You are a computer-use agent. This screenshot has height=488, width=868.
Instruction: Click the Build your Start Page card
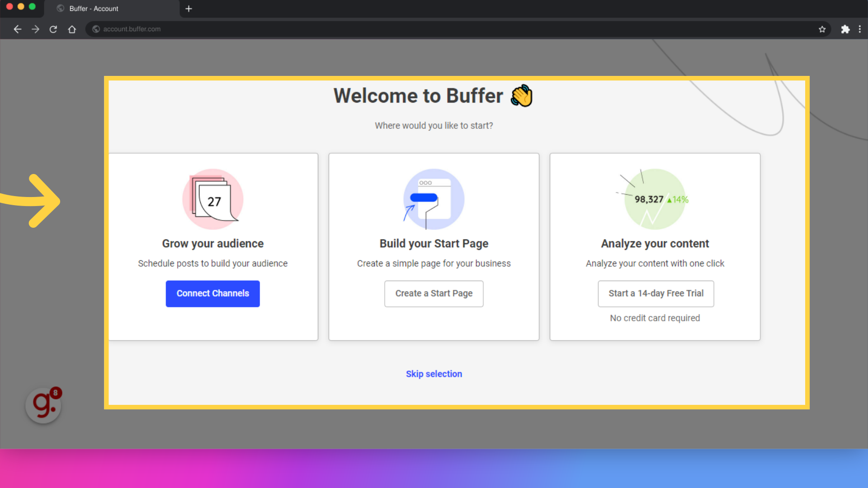pyautogui.click(x=434, y=246)
